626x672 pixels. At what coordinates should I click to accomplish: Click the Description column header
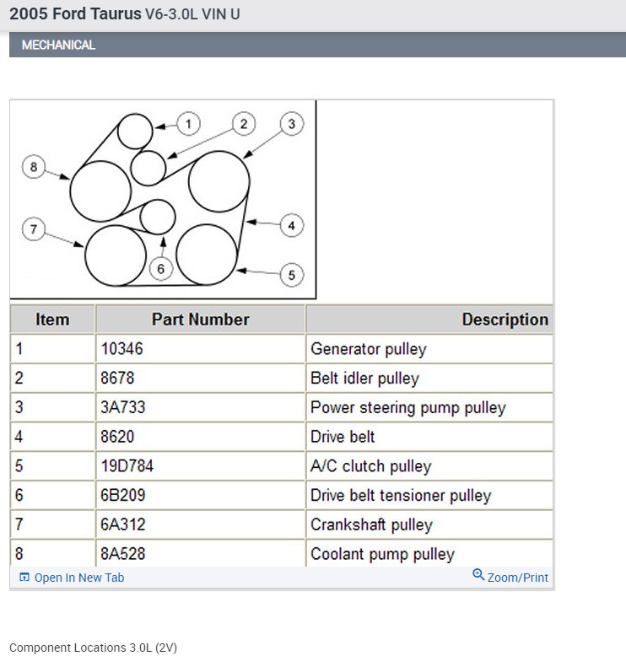click(x=505, y=320)
